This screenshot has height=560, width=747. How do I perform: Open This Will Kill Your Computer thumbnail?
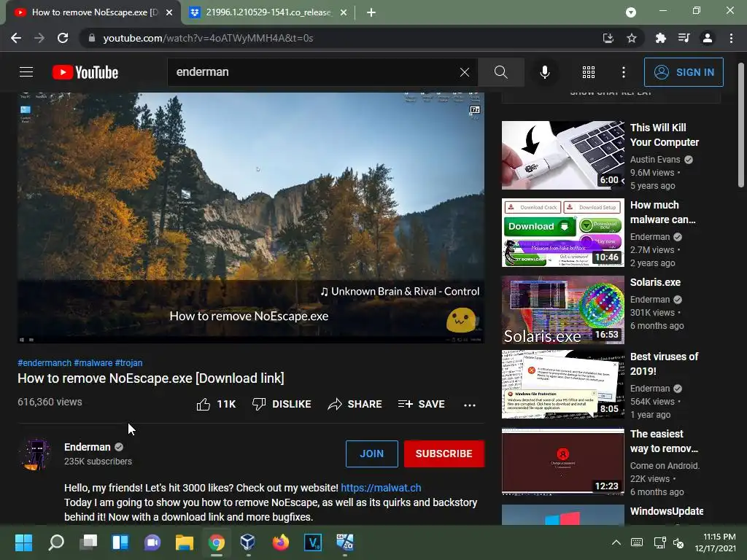pos(562,155)
